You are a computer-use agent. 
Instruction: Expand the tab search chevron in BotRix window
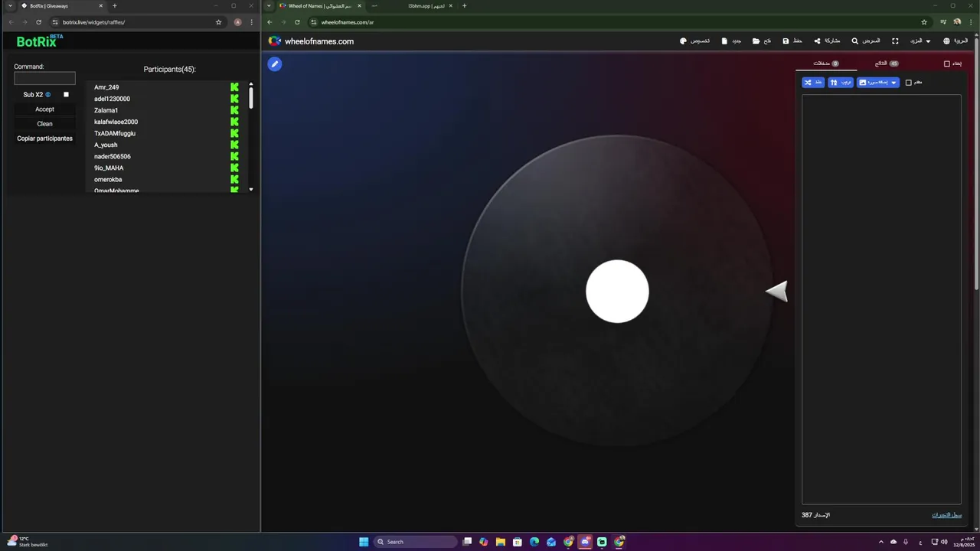tap(10, 6)
